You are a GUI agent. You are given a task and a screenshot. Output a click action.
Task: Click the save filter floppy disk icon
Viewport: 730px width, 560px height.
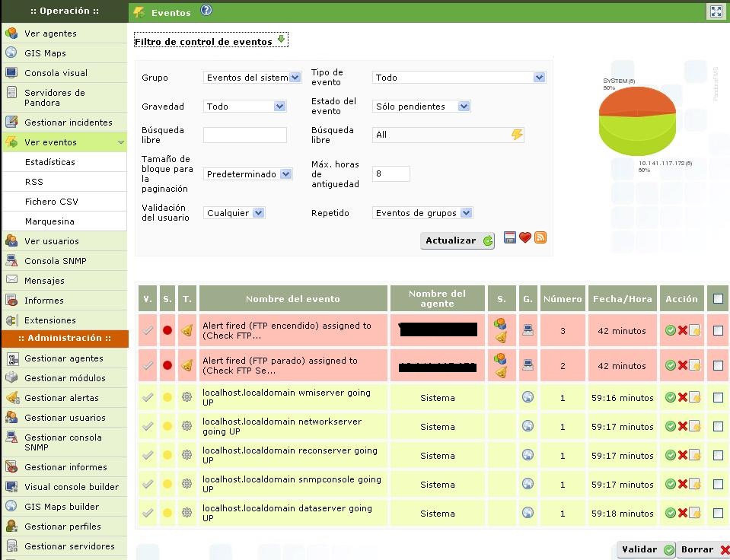click(x=510, y=238)
